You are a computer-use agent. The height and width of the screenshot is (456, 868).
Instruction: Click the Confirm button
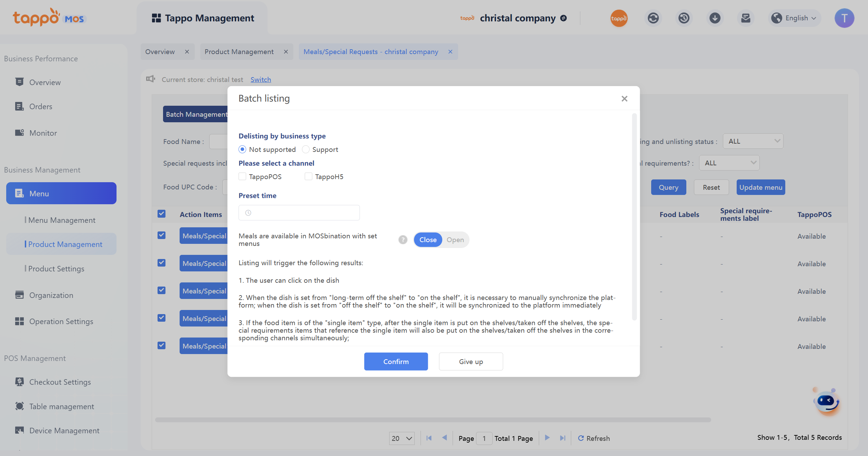(x=396, y=361)
